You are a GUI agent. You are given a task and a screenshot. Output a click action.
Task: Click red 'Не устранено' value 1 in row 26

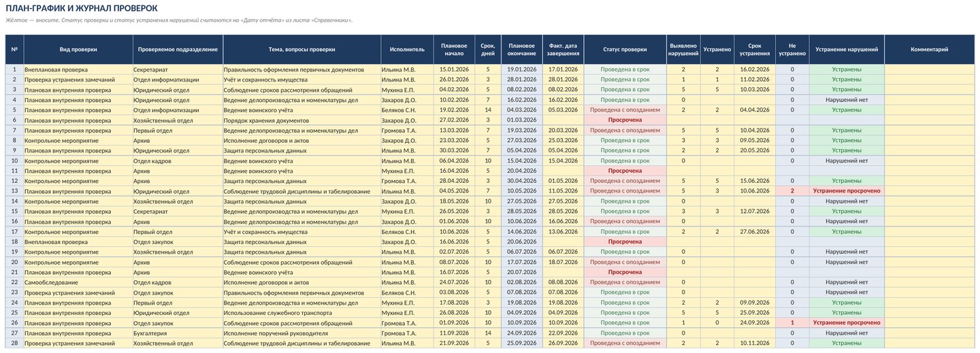[x=792, y=323]
